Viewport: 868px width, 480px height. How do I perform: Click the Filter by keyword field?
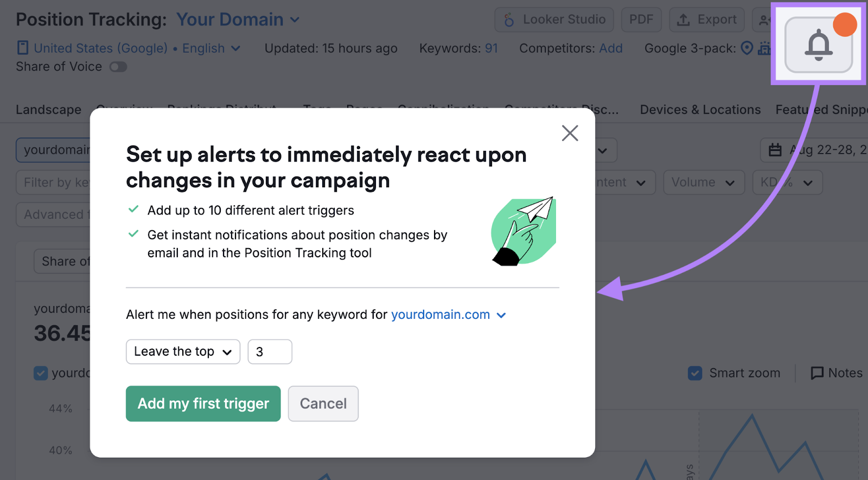tap(53, 182)
